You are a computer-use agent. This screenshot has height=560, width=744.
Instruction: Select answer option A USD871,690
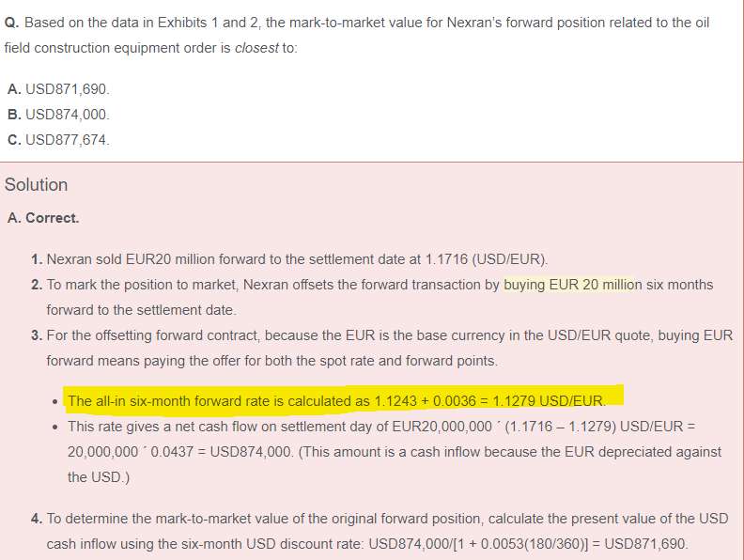coord(58,89)
